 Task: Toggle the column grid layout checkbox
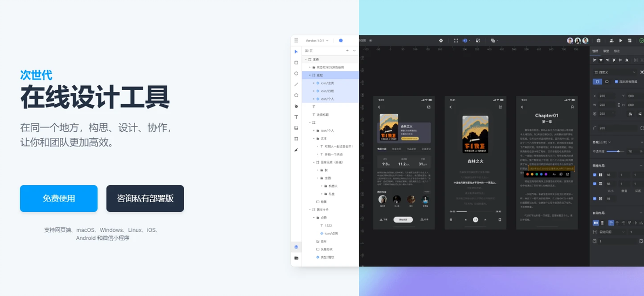click(x=594, y=175)
